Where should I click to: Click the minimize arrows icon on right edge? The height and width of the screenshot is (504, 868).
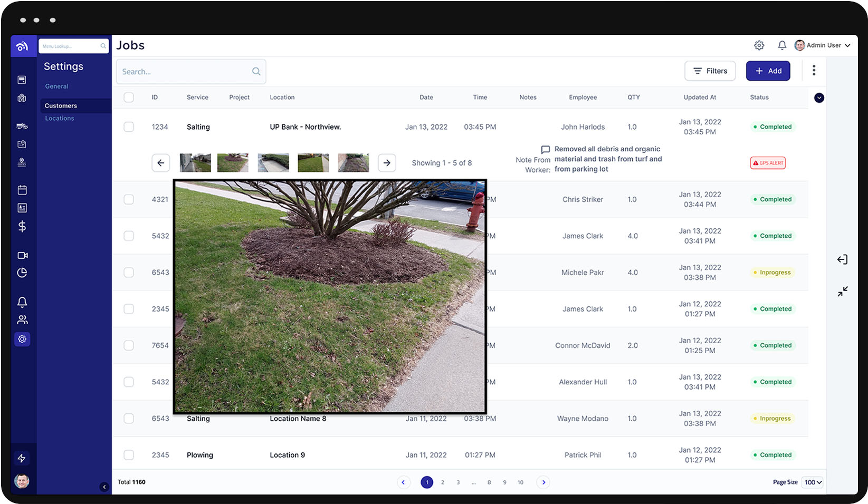(843, 291)
